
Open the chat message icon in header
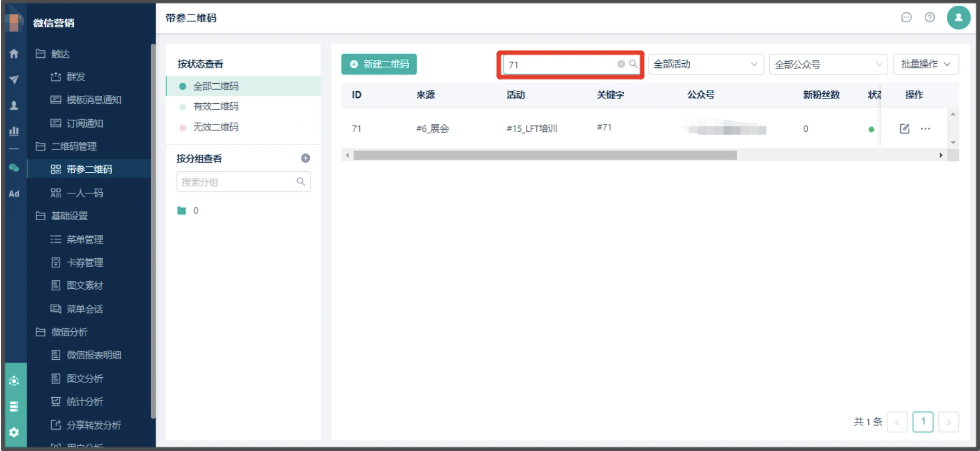[906, 17]
